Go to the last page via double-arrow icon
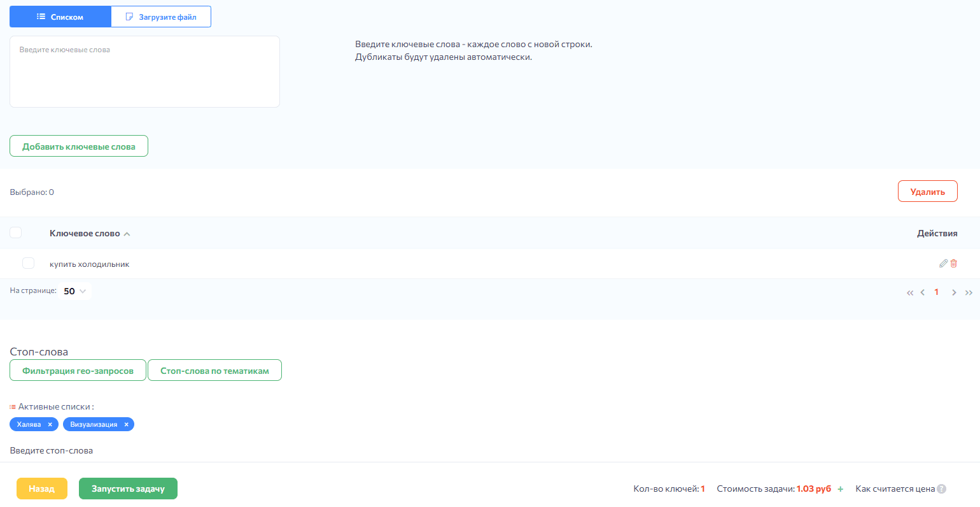The image size is (980, 507). tap(969, 292)
